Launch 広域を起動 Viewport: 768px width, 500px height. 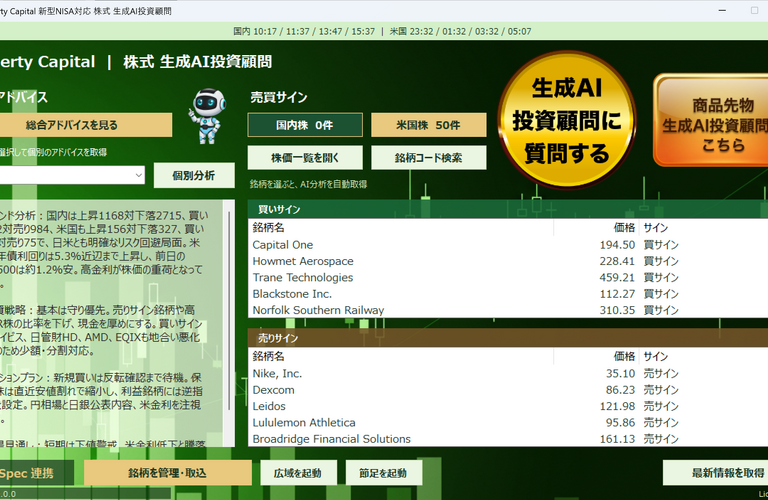point(298,473)
